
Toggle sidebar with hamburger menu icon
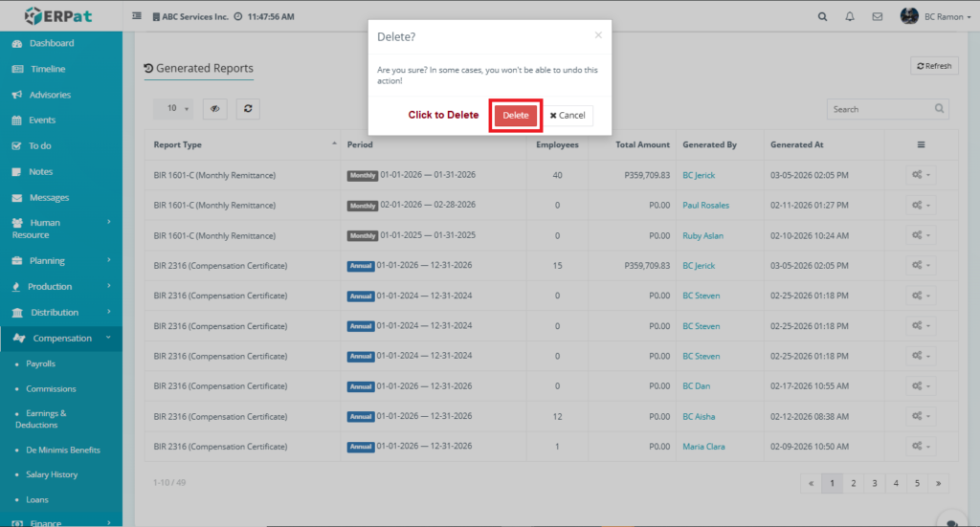pyautogui.click(x=137, y=16)
